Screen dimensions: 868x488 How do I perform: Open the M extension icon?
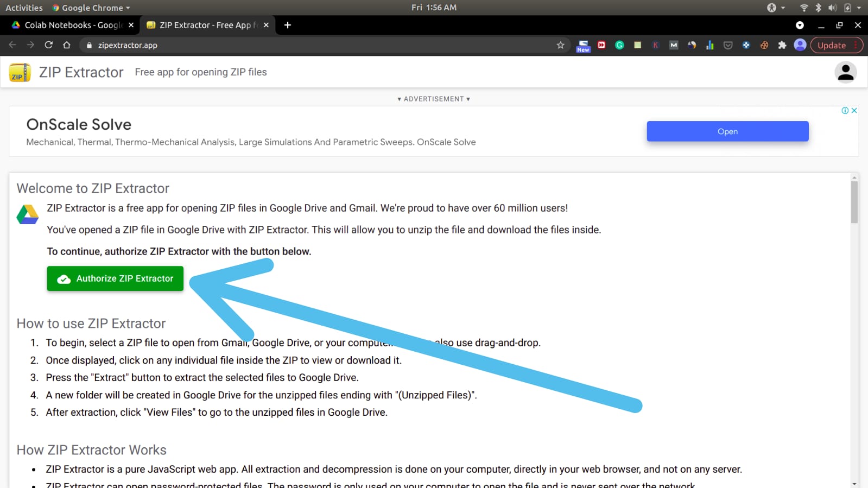674,45
